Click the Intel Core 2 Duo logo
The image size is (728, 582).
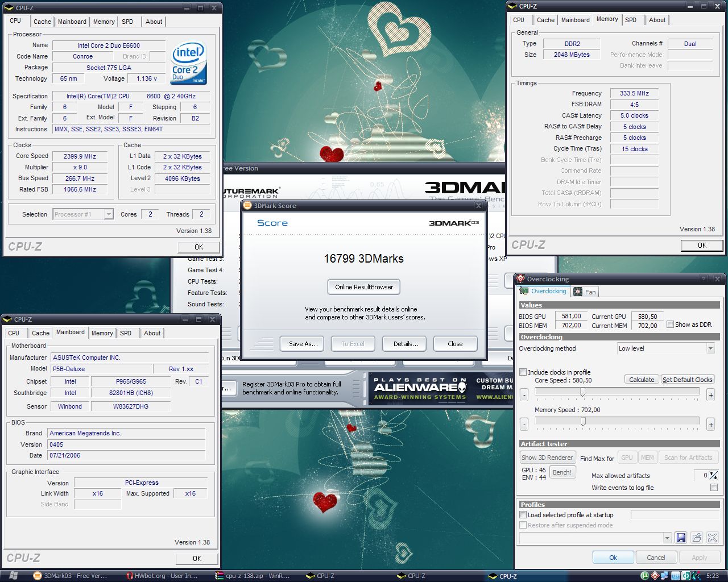coord(189,63)
